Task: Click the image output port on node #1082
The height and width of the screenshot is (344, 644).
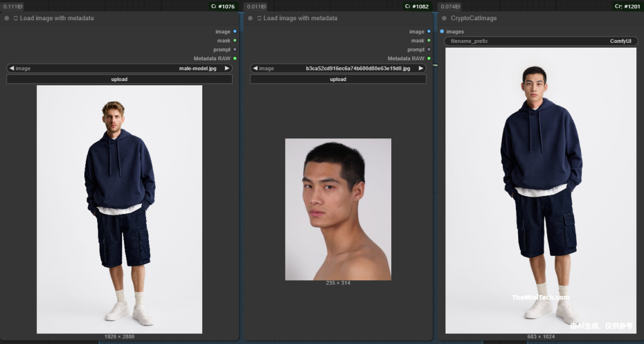Action: coord(429,32)
